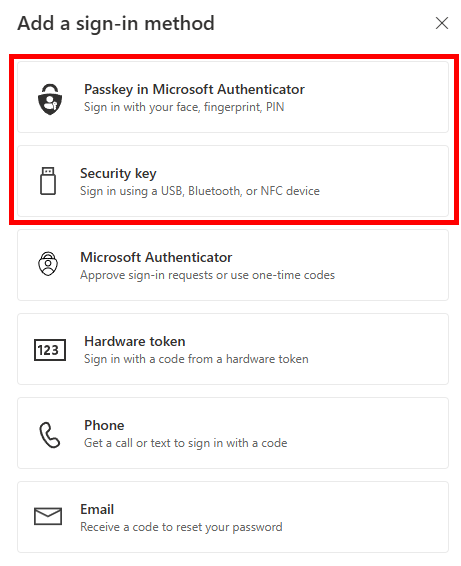The height and width of the screenshot is (566, 461).
Task: Click the 'Add a sign-in method' dialog title
Action: (116, 24)
